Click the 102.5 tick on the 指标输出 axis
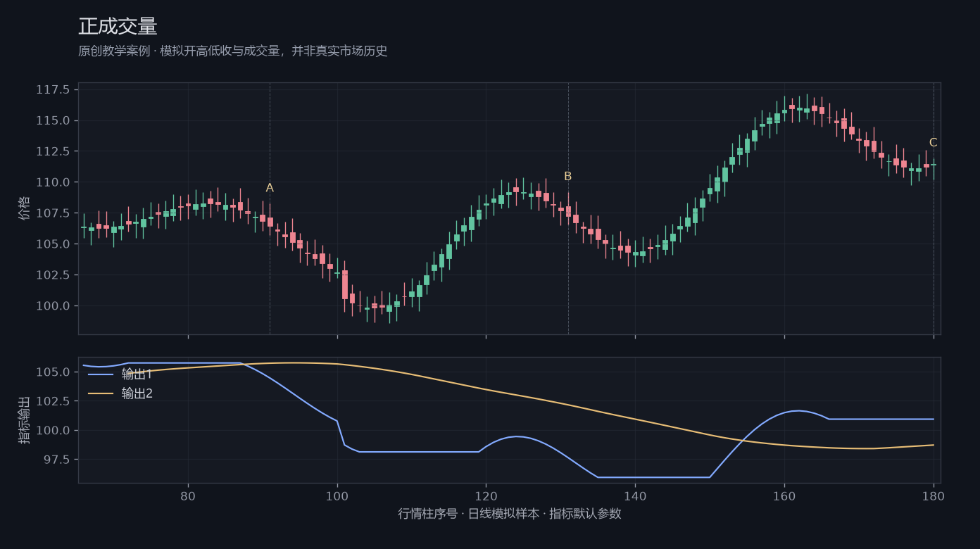 coord(53,401)
